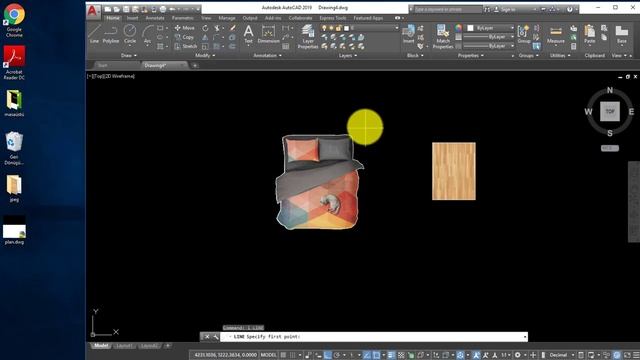Open the Annotate ribbon tab
The height and width of the screenshot is (360, 640).
point(155,18)
